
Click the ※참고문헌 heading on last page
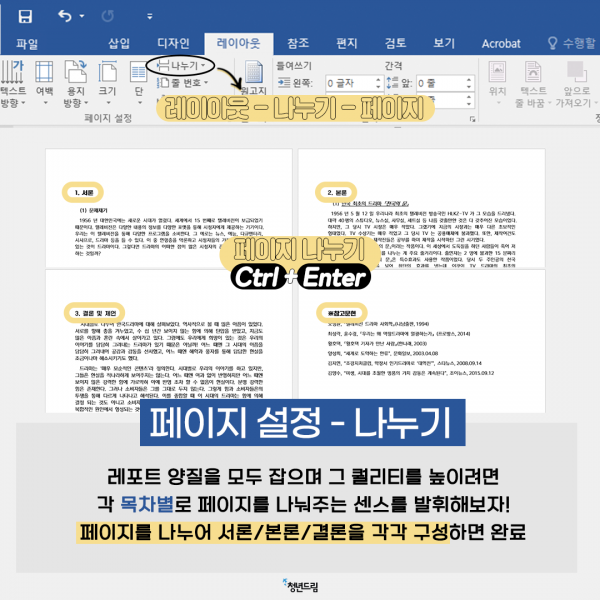[342, 313]
